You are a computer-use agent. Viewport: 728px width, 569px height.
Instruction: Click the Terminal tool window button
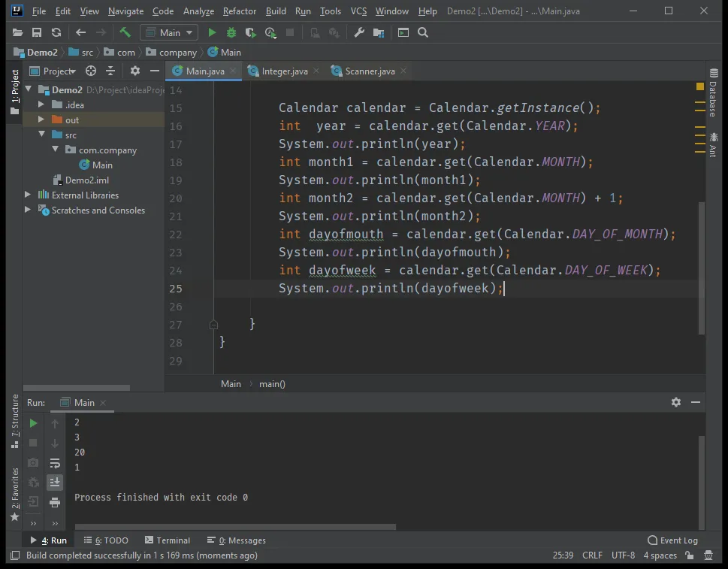pos(167,540)
